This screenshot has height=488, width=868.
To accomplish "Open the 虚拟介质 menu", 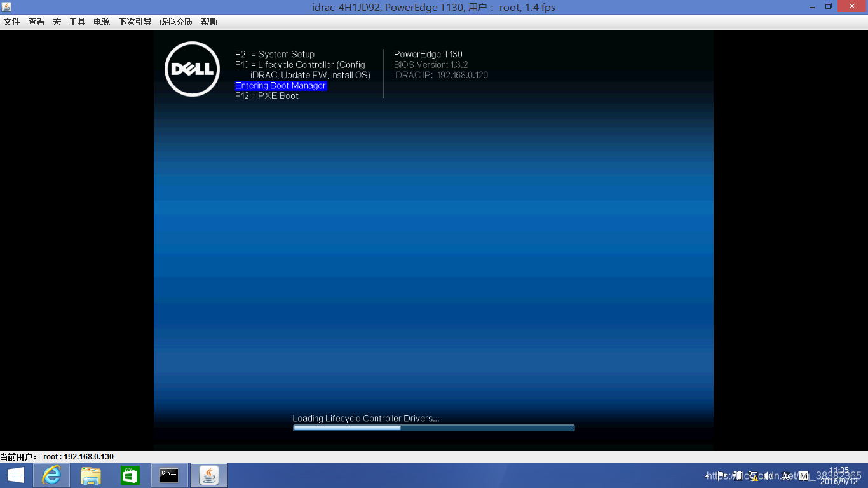I will (176, 22).
